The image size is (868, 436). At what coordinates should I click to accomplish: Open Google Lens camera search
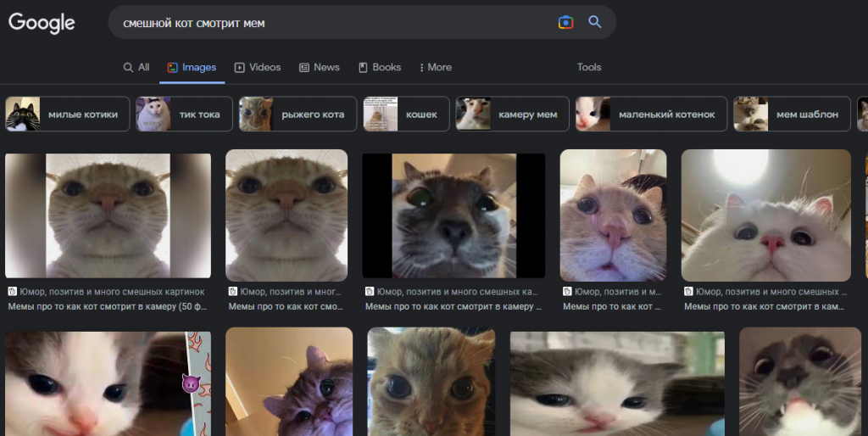coord(565,23)
